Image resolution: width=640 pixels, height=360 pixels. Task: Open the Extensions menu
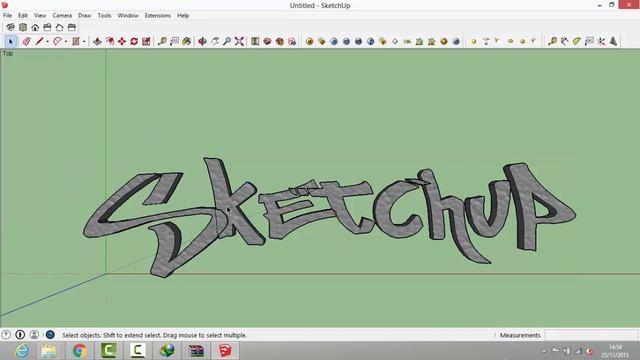click(158, 16)
